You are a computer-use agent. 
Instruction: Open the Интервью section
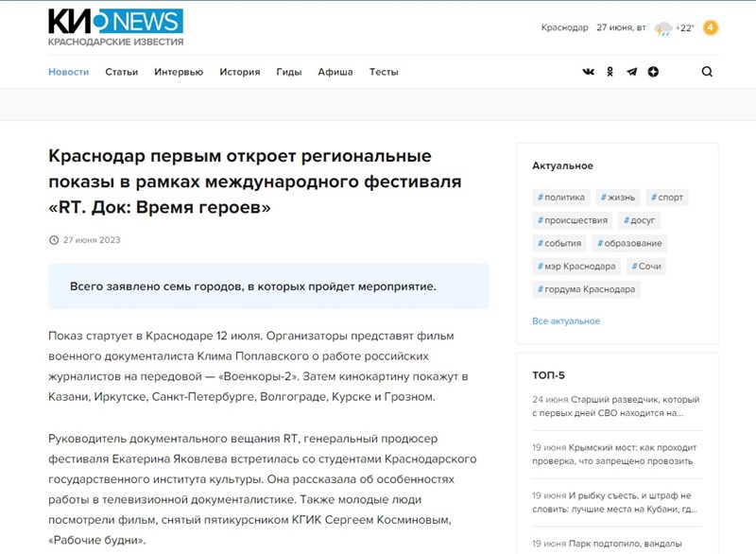(179, 72)
